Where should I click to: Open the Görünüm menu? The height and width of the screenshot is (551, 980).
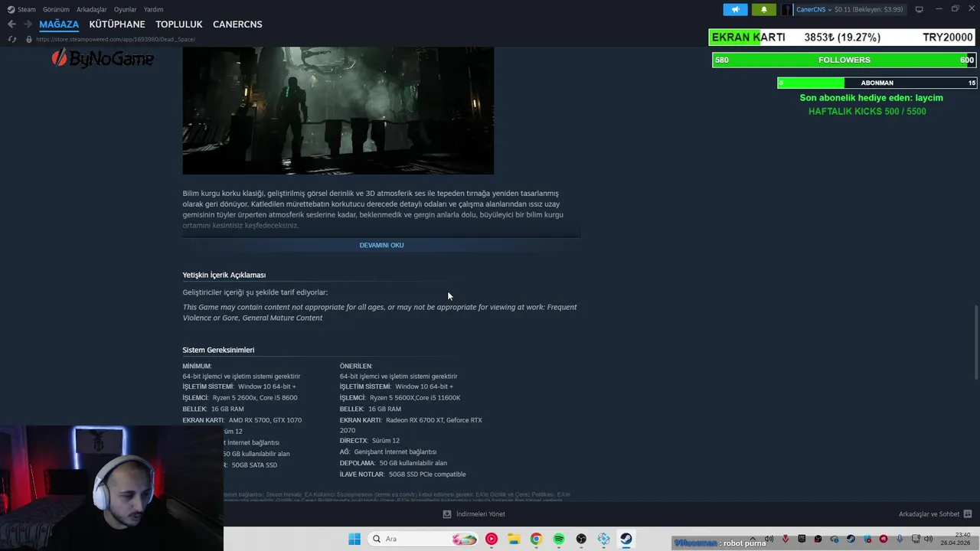pos(56,9)
